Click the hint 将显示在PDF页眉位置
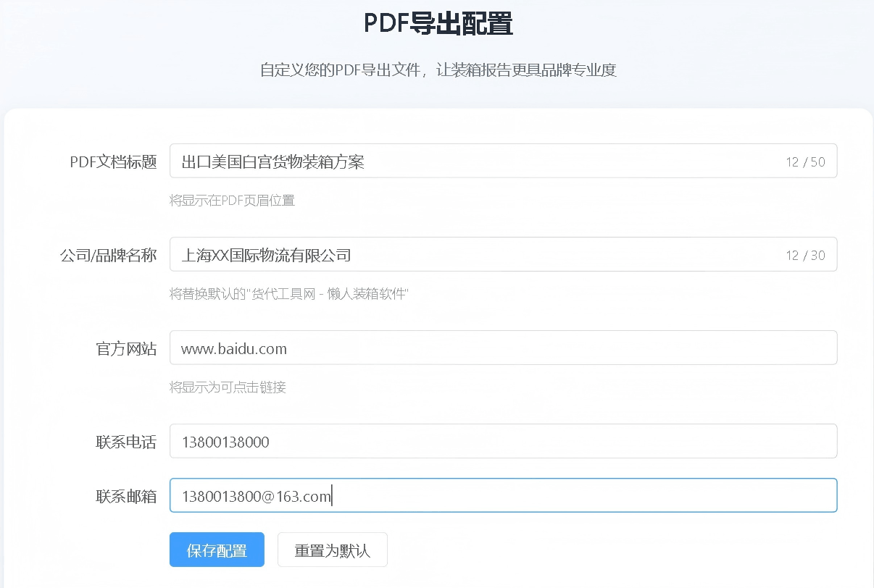Viewport: 874px width, 588px height. coord(232,201)
